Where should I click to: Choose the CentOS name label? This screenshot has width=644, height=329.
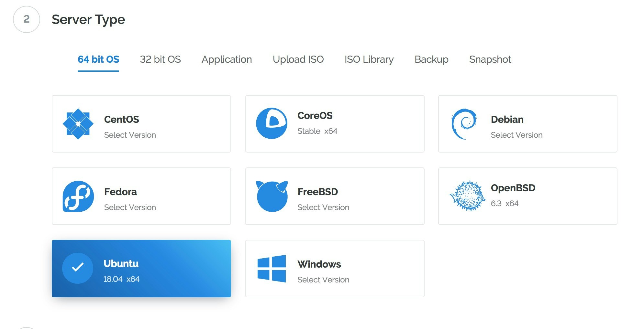click(x=121, y=119)
